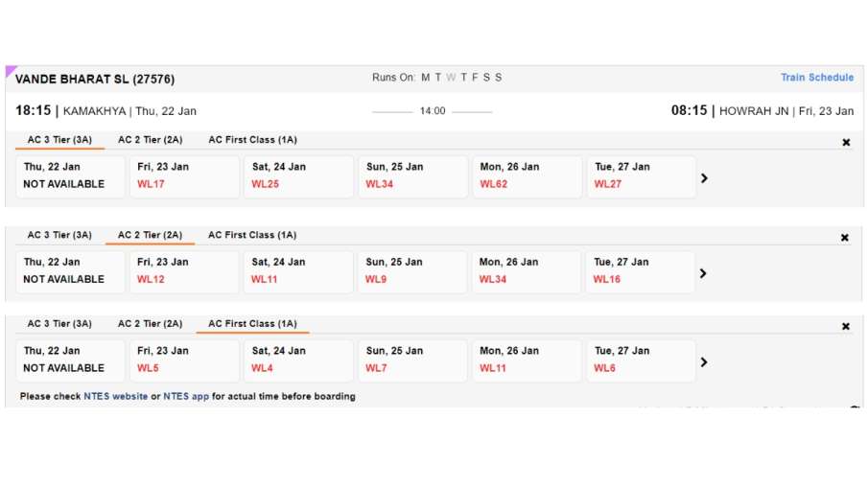The image size is (868, 488).
Task: Choose Mon, 26 Jan with WL62 status
Action: (527, 175)
